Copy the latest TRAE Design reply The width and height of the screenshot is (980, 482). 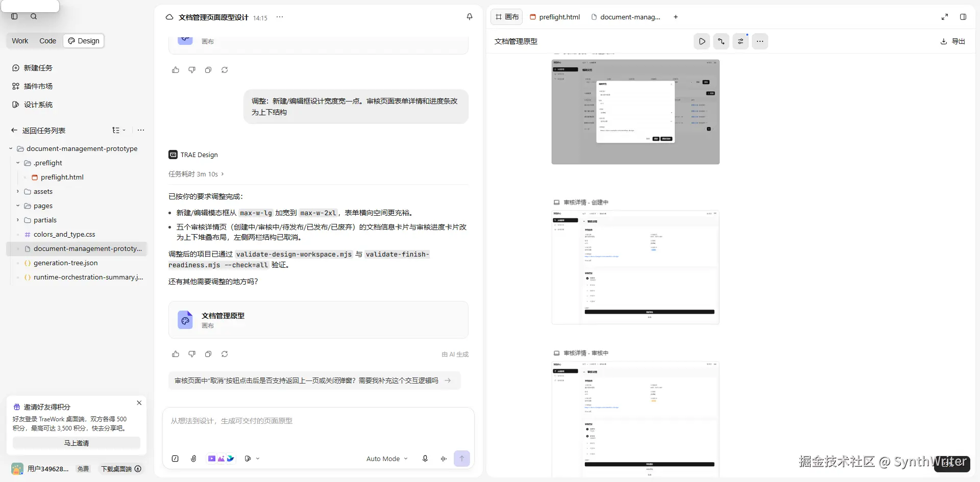pos(208,354)
